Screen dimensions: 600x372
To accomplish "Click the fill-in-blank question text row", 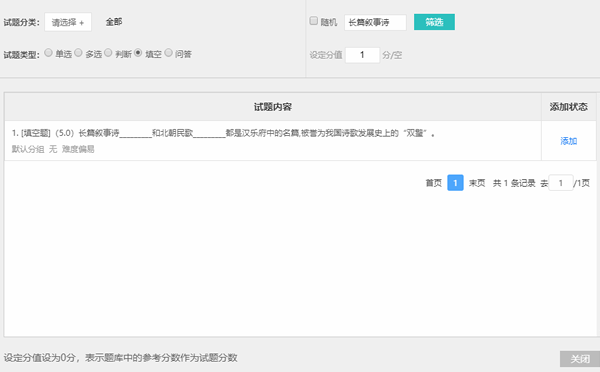I will coord(273,140).
